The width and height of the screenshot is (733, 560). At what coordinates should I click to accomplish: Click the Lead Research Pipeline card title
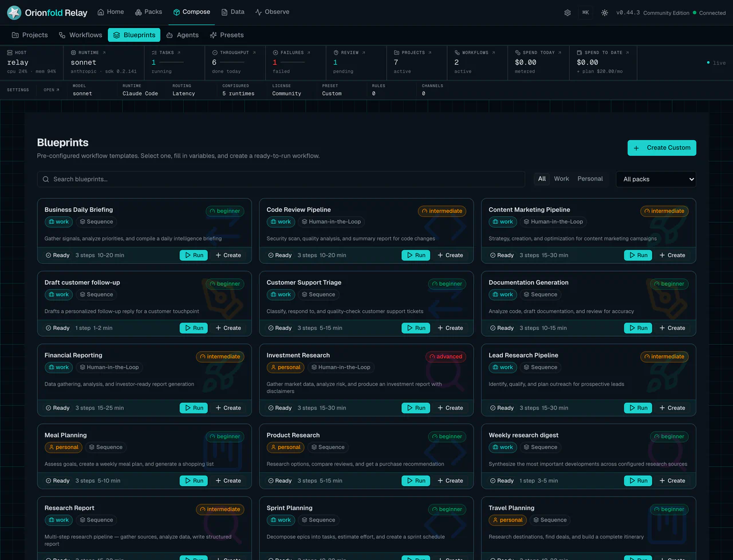[523, 356]
